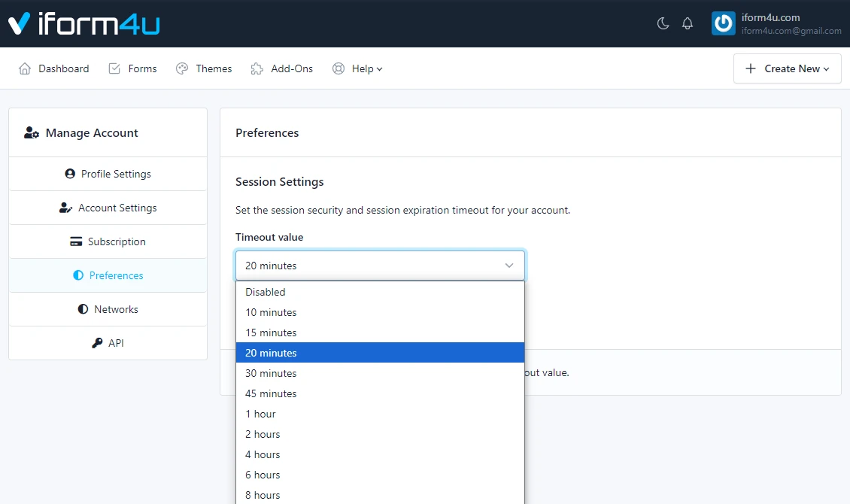Navigate to the Dashboard
850x504 pixels.
coord(53,68)
